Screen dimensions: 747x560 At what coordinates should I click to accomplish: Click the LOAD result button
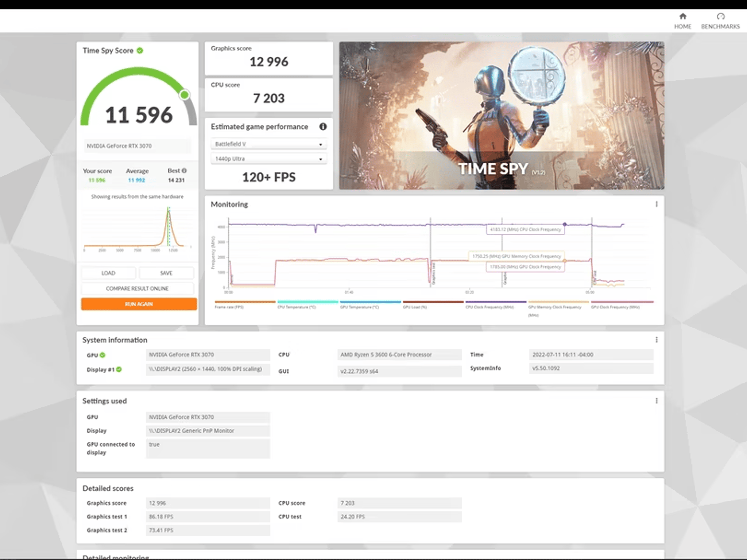coord(108,273)
